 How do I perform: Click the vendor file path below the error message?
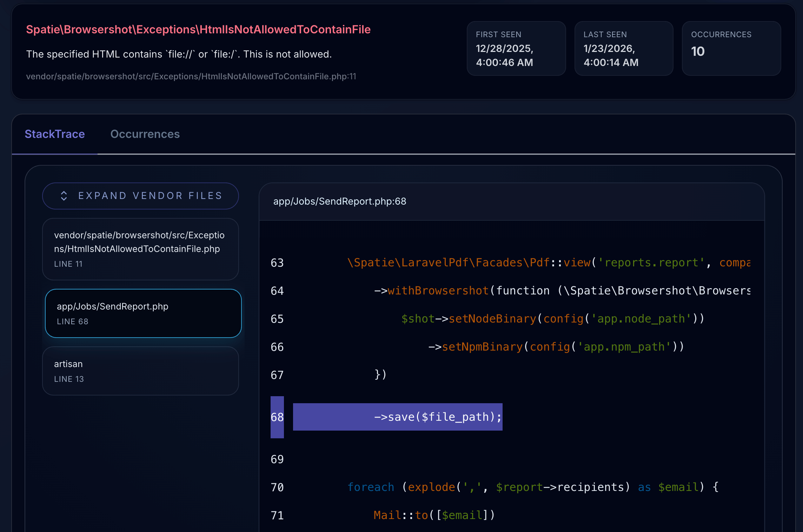191,76
